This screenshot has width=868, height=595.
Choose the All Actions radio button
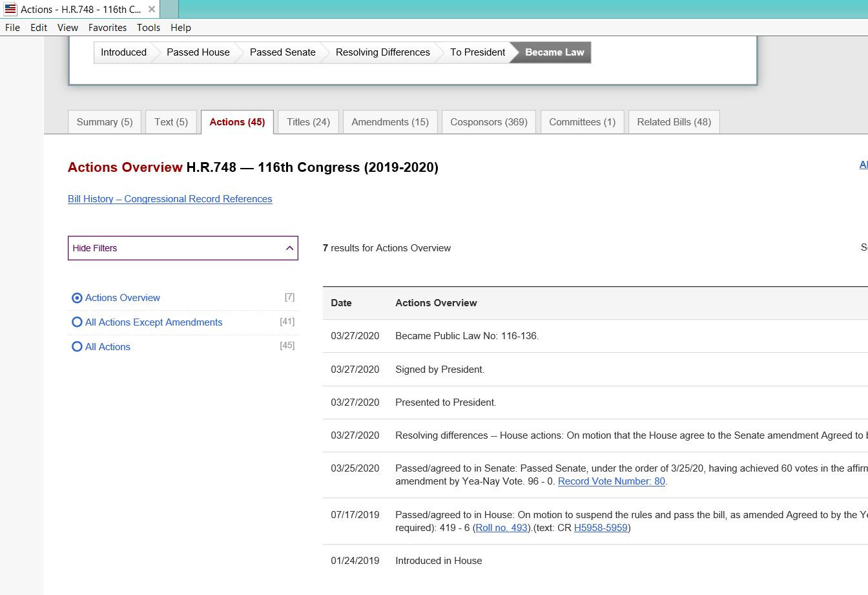tap(77, 347)
